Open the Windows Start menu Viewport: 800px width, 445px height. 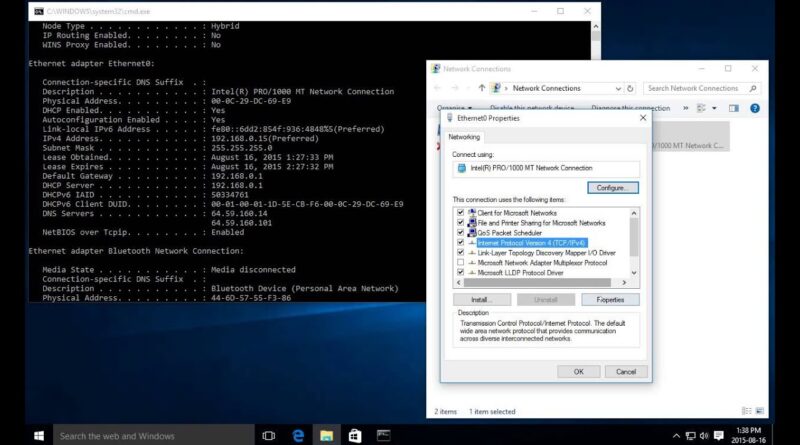tap(39, 436)
